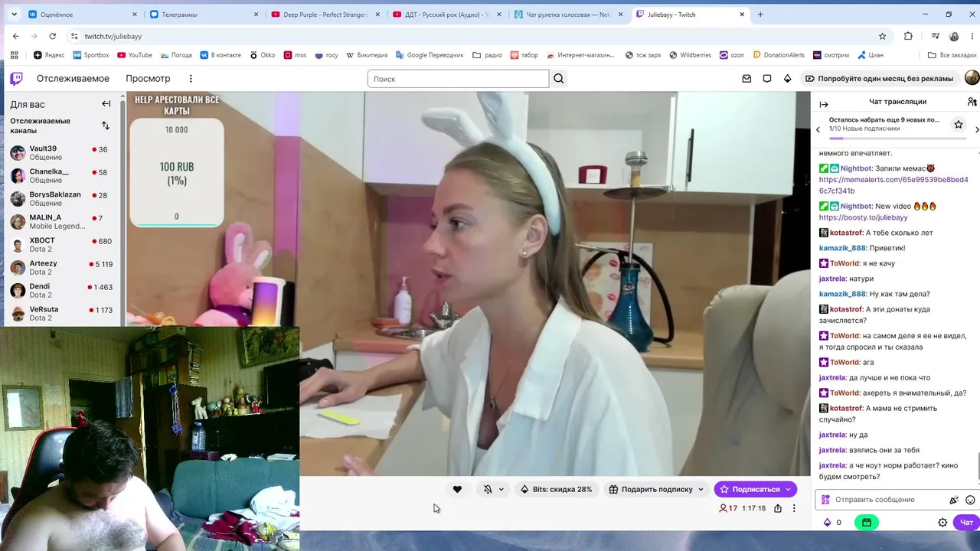
Task: Open the Twitch navigation more-options dots
Action: pyautogui.click(x=191, y=79)
